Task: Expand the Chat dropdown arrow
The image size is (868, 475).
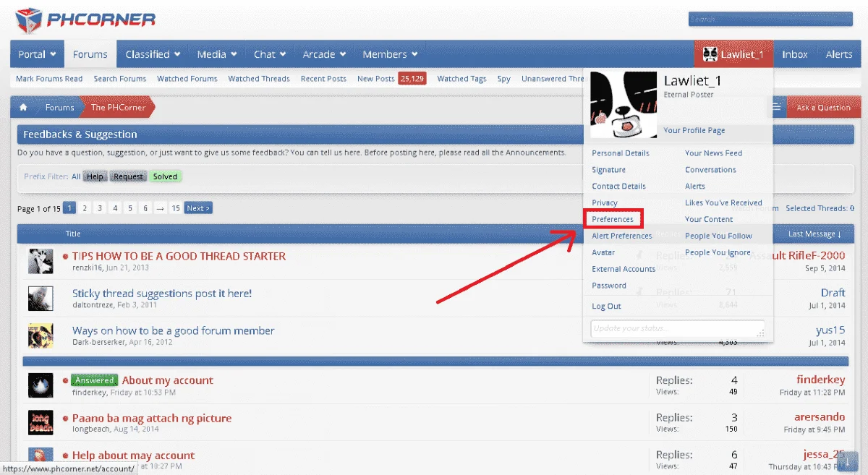Action: click(283, 54)
